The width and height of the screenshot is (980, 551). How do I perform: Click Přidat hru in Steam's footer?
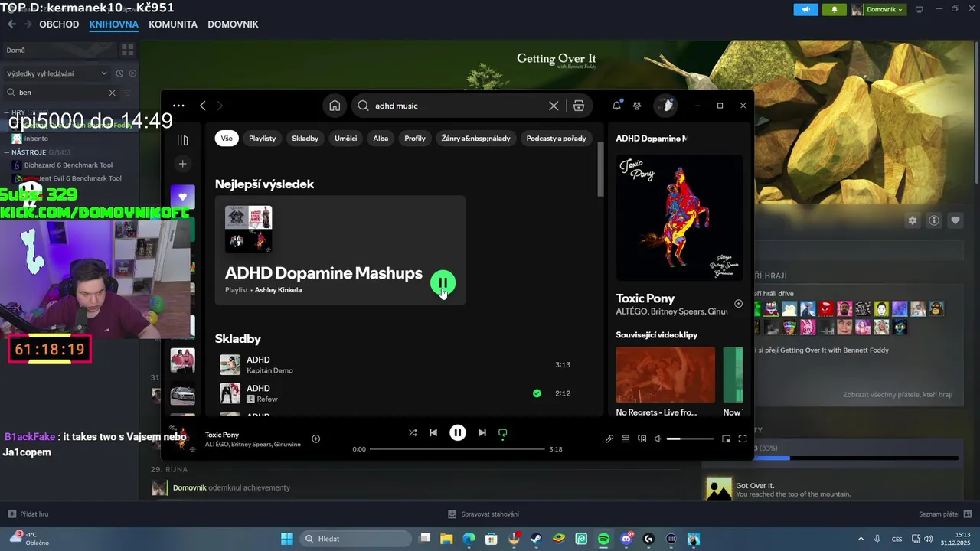coord(28,514)
